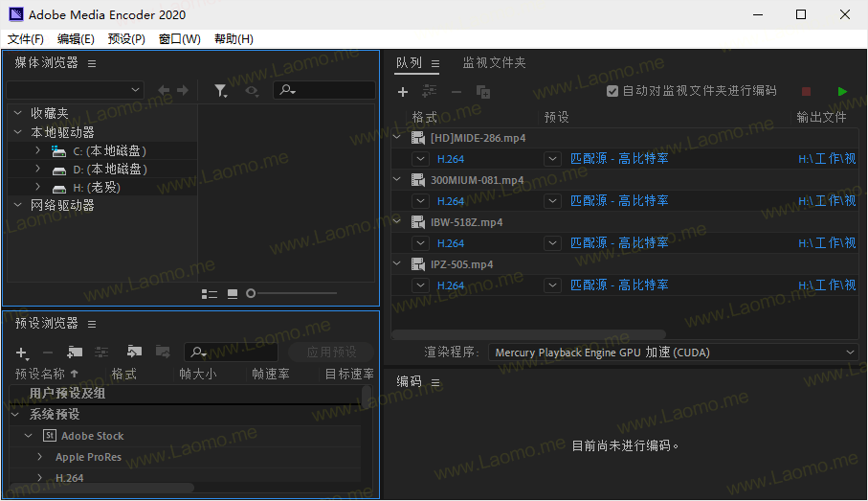Click H.264 format link of IBW-518Z.mp4

451,243
